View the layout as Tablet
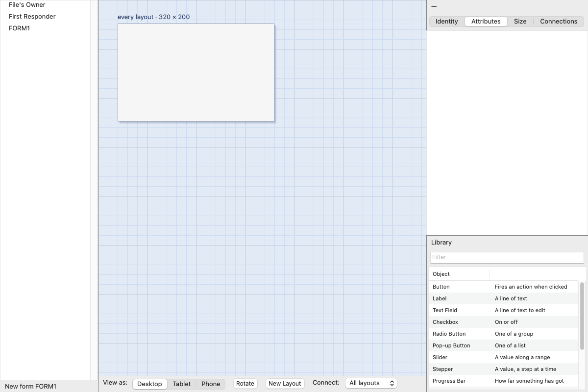Screen dimensions: 588x392 181,384
